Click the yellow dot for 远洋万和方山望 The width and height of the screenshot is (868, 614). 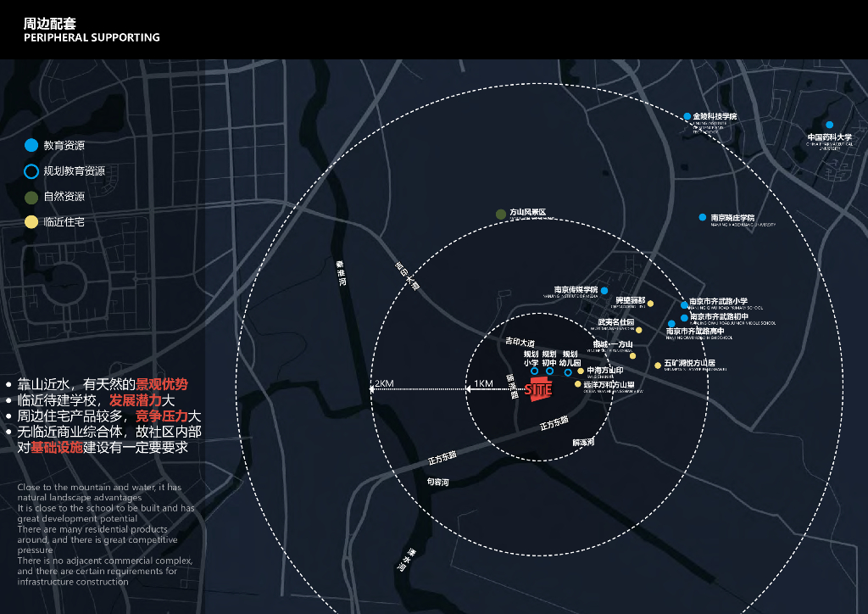click(x=578, y=383)
